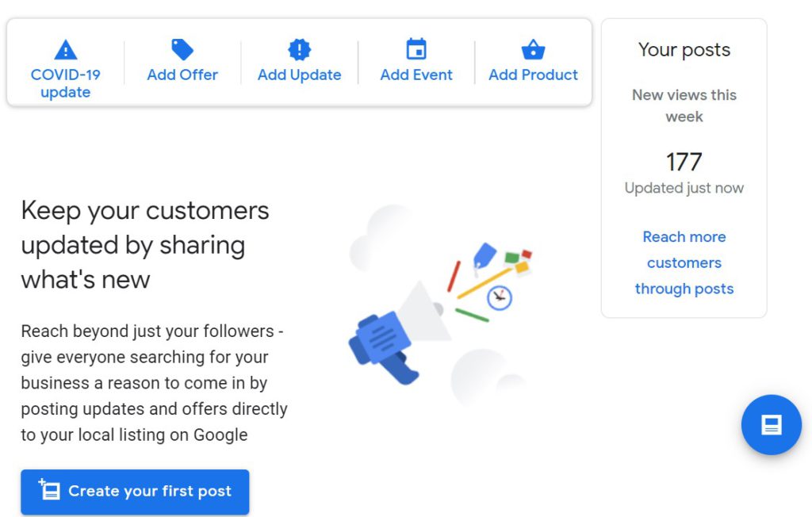Viewport: 812px width, 517px height.
Task: Open the COVID-19 update text label
Action: [x=66, y=83]
